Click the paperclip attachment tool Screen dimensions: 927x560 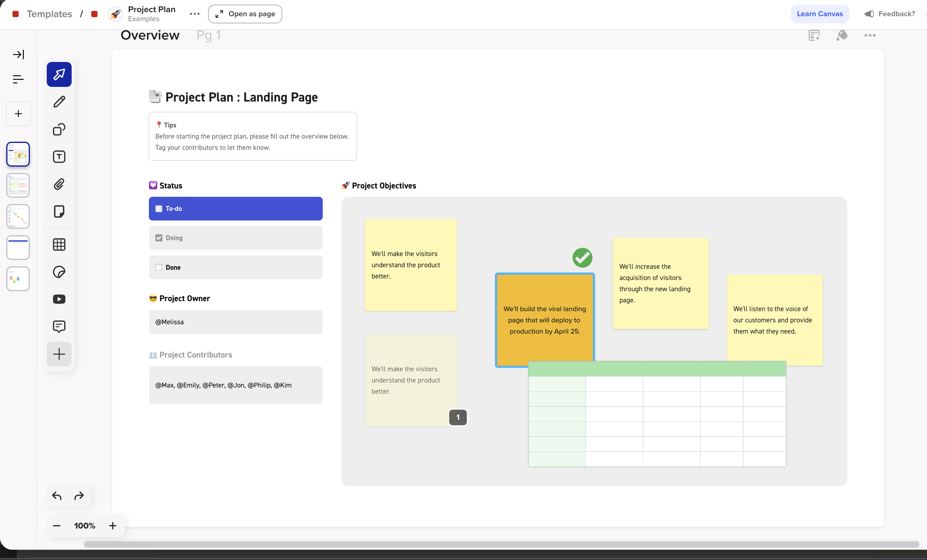click(59, 184)
